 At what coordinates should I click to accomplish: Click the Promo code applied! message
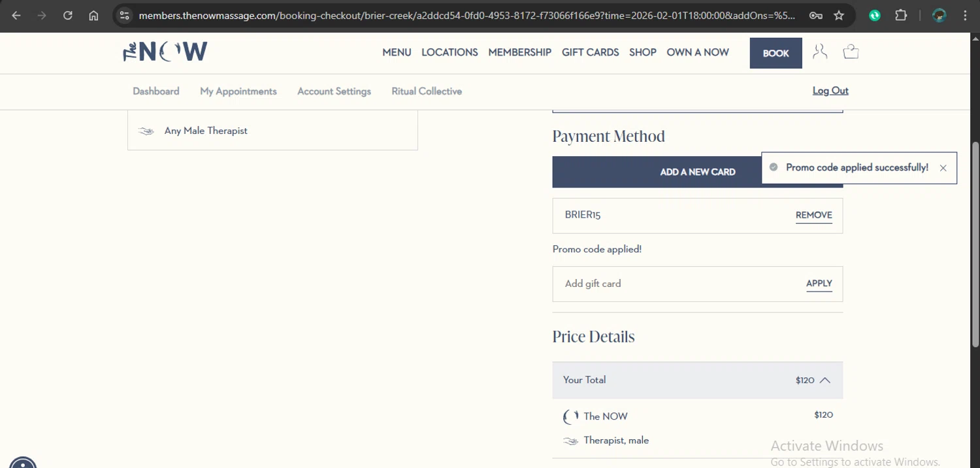click(x=597, y=249)
